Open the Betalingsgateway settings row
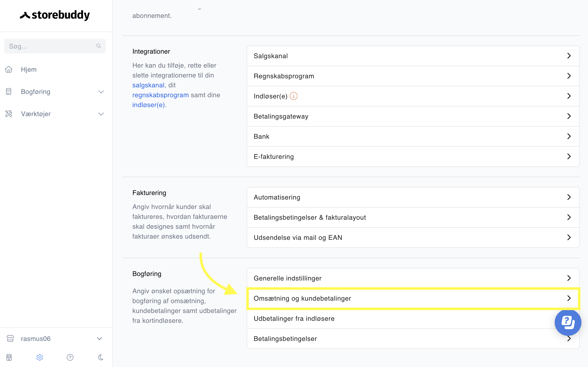 pyautogui.click(x=413, y=116)
